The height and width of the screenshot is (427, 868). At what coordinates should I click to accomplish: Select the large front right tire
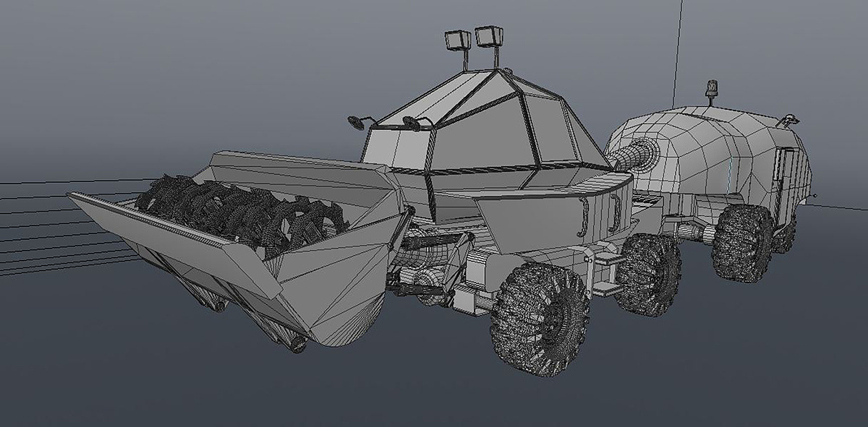click(x=539, y=319)
